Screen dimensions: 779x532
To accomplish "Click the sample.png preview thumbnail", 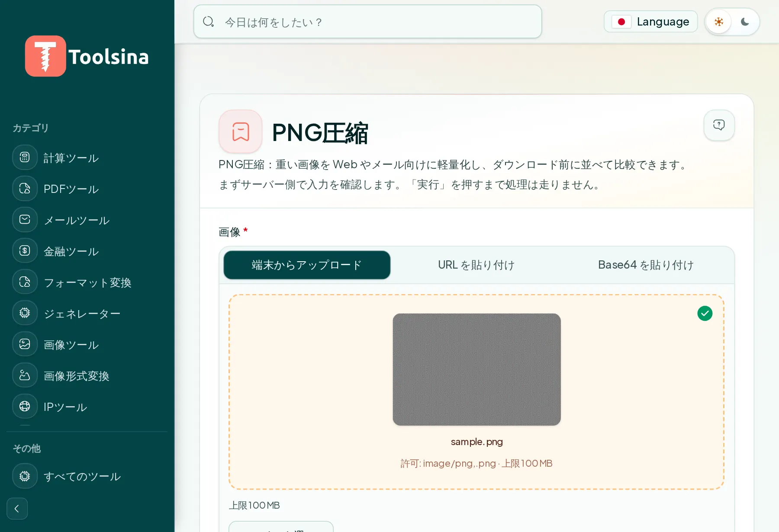I will (476, 369).
